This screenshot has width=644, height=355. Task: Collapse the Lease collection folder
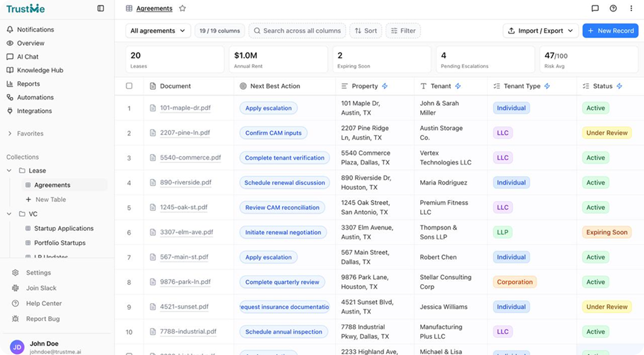pos(9,170)
